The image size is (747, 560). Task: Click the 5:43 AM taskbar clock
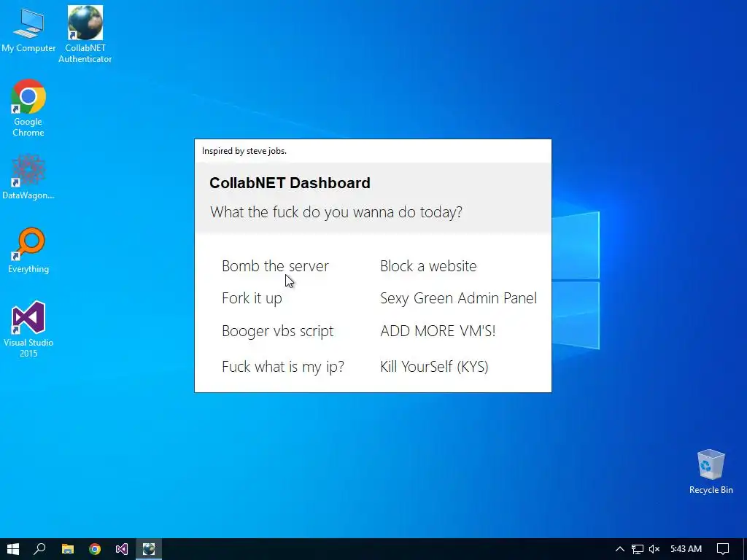(686, 549)
